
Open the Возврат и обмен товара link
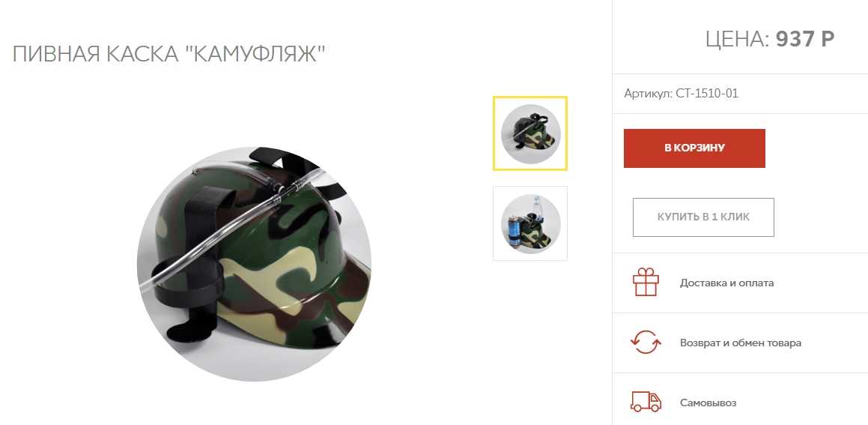[741, 343]
